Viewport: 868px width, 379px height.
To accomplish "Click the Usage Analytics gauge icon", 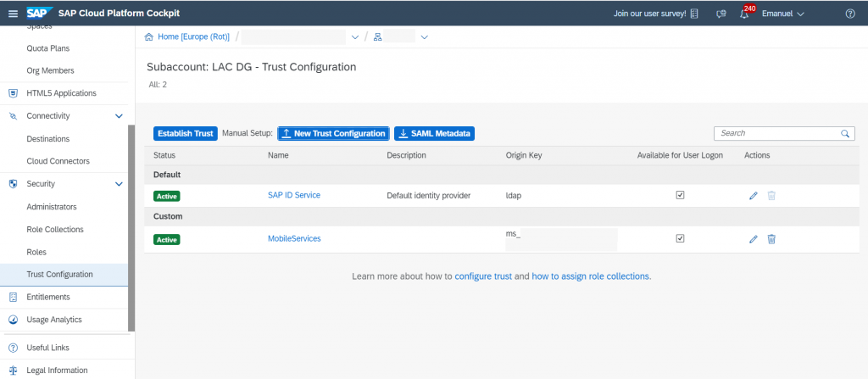I will (14, 320).
